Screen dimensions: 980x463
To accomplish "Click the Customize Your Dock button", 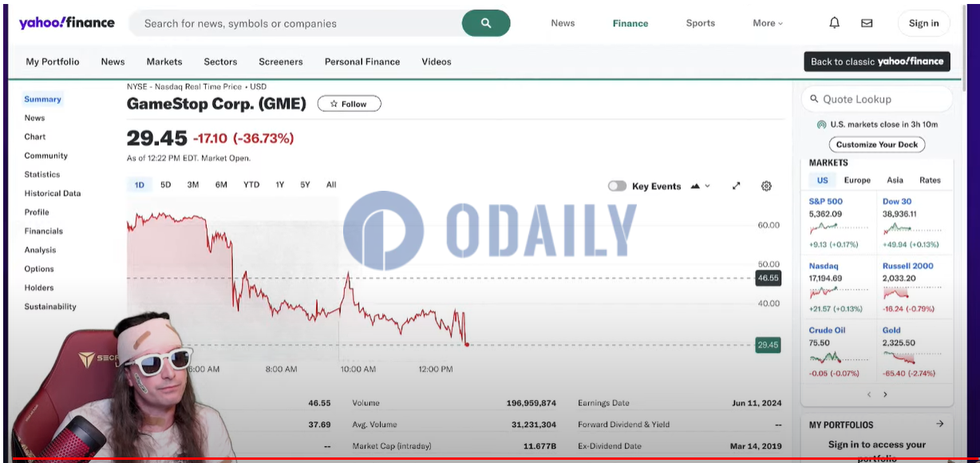I will (877, 144).
